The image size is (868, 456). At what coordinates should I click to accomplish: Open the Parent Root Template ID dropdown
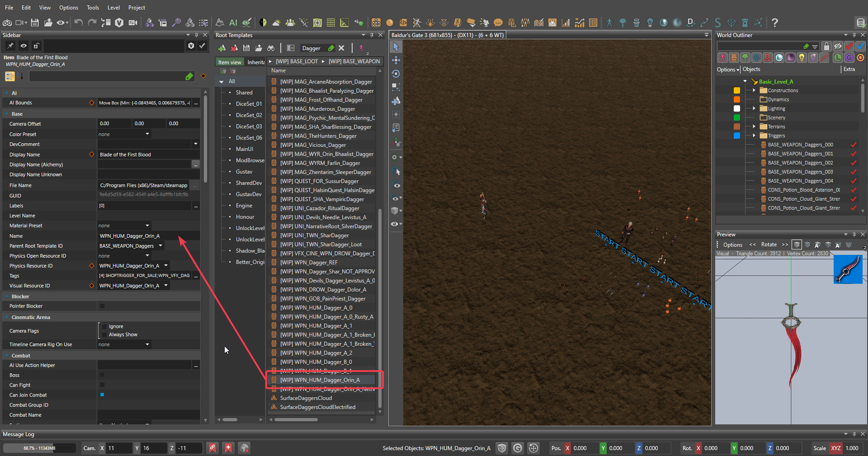click(x=160, y=246)
